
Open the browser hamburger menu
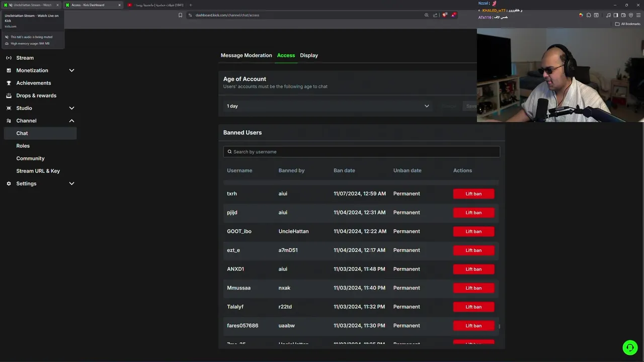pos(638,15)
